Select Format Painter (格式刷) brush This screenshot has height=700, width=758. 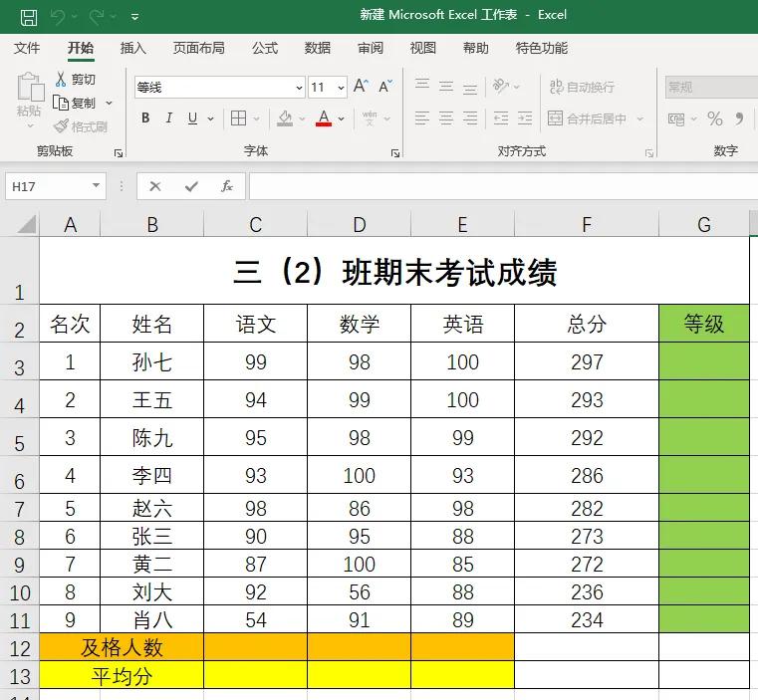point(81,126)
